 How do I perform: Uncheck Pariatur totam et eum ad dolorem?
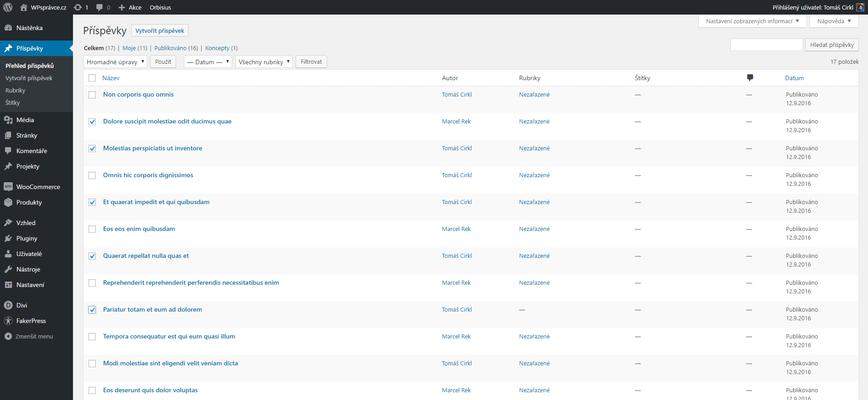(x=92, y=310)
